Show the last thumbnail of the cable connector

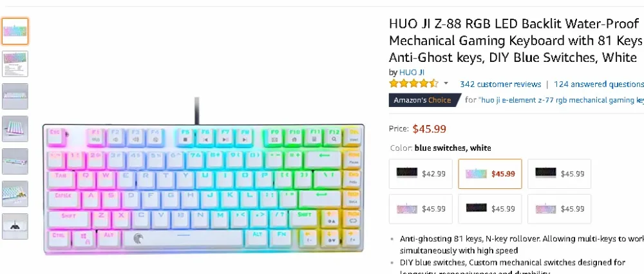tap(15, 226)
